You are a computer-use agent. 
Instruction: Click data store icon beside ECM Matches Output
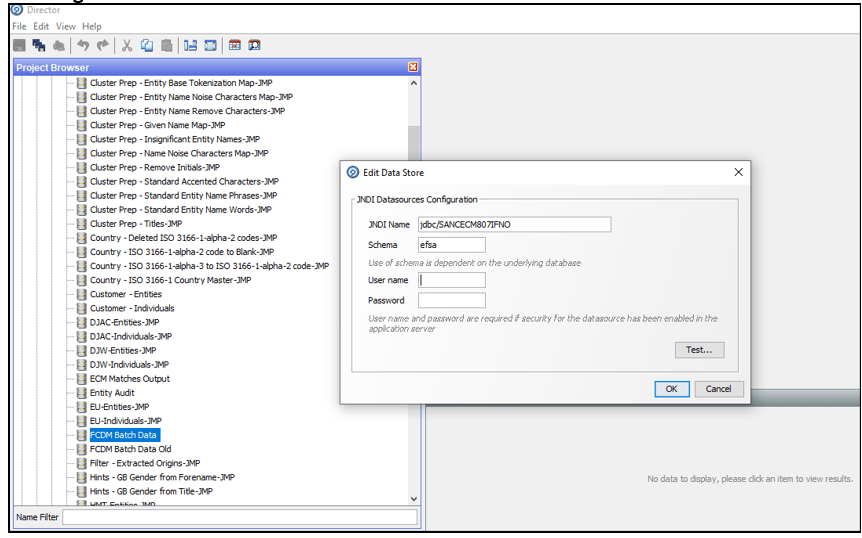(81, 379)
